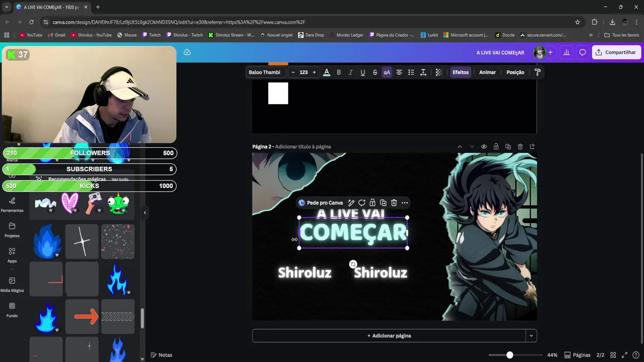Toggle italic formatting
The image size is (644, 362).
click(x=351, y=72)
